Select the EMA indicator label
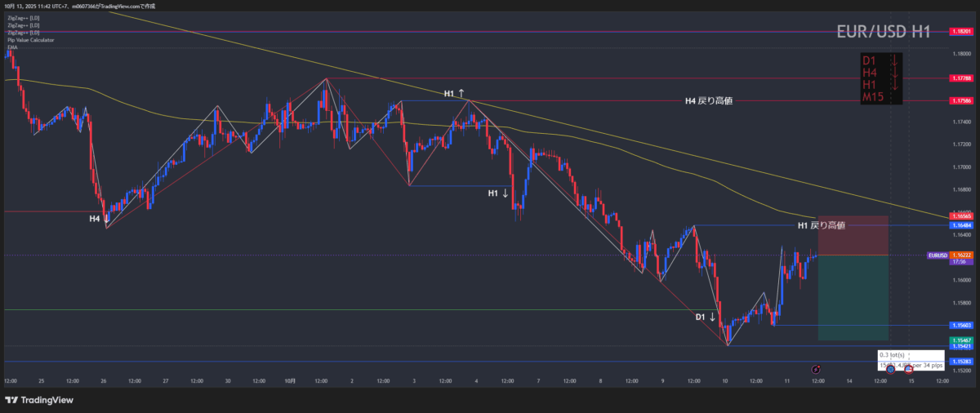980x413 pixels. click(12, 47)
